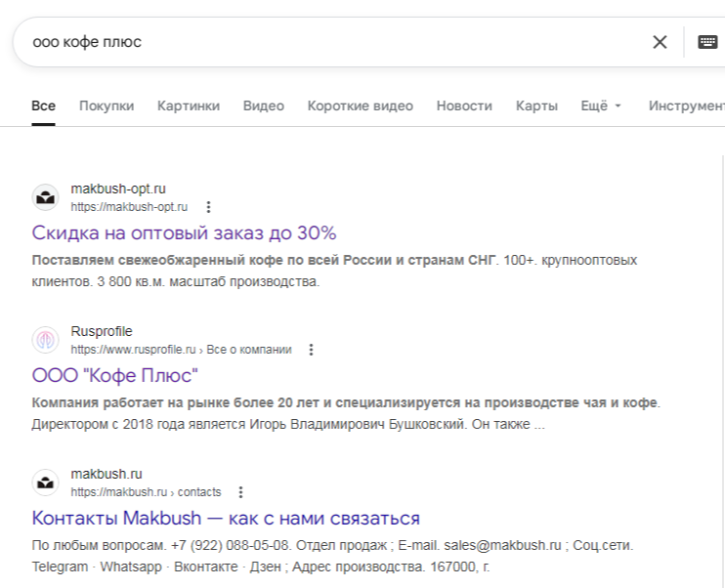725x588 pixels.
Task: Click the rusprofile.ru "Все о компании" breadcrumb
Action: coord(249,350)
